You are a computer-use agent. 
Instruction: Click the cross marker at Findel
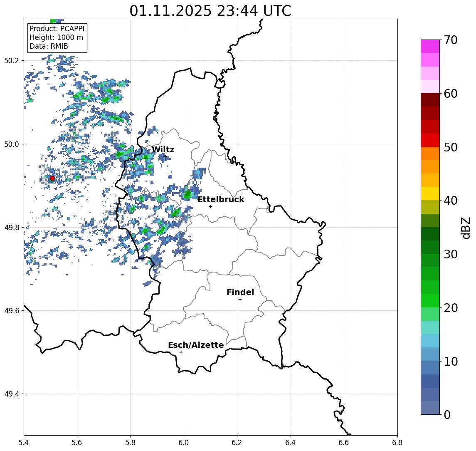pos(240,300)
